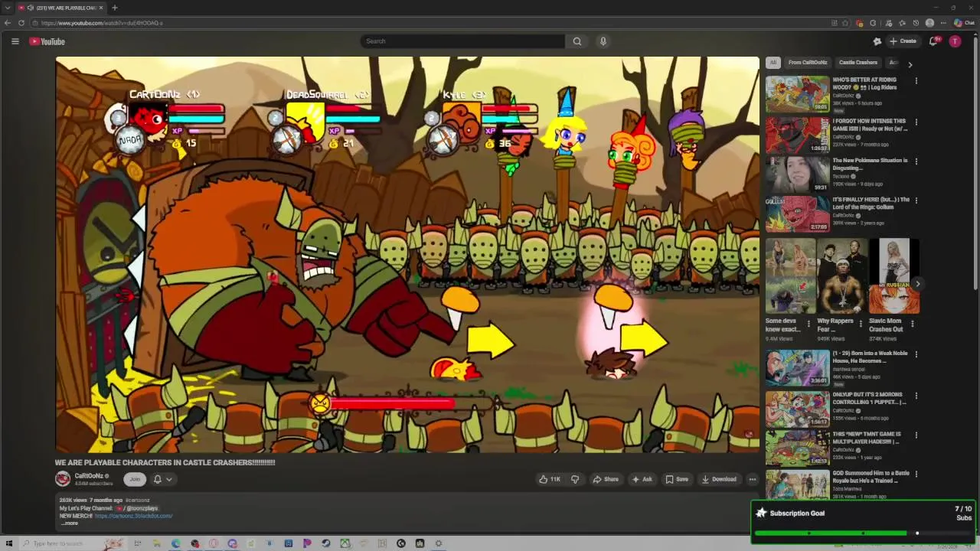Open the Log Riders recommended video thumbnail
Viewport: 980px width, 551px height.
click(x=797, y=94)
